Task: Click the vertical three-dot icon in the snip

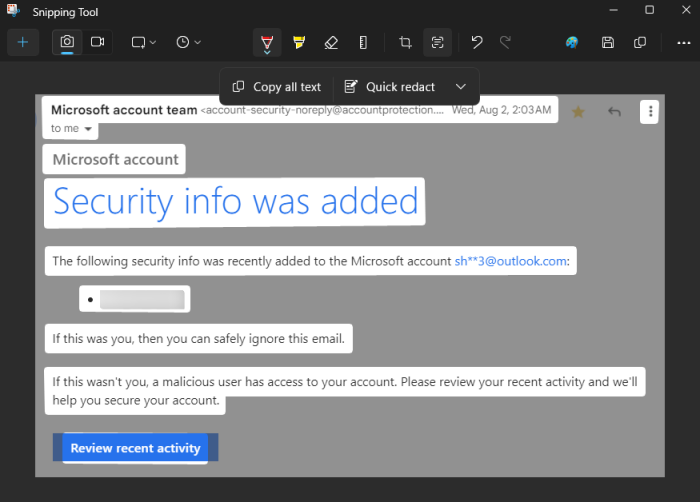Action: click(650, 111)
